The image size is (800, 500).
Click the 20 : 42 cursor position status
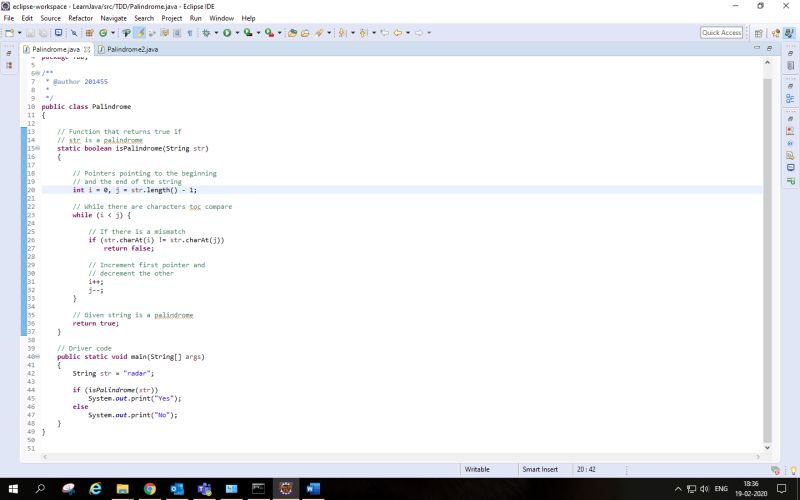pyautogui.click(x=586, y=469)
